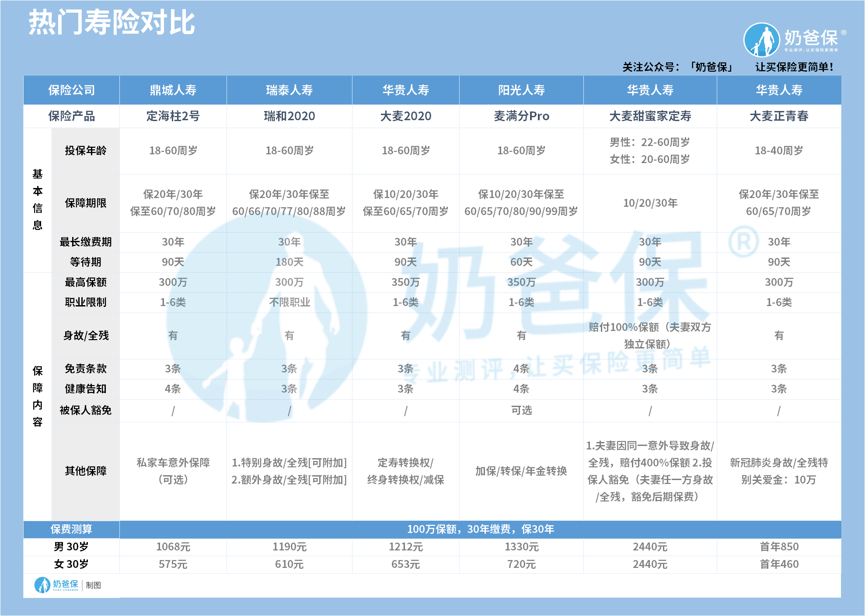This screenshot has width=865, height=616.
Task: Click the 10/20/30年 term cell
Action: pyautogui.click(x=650, y=203)
